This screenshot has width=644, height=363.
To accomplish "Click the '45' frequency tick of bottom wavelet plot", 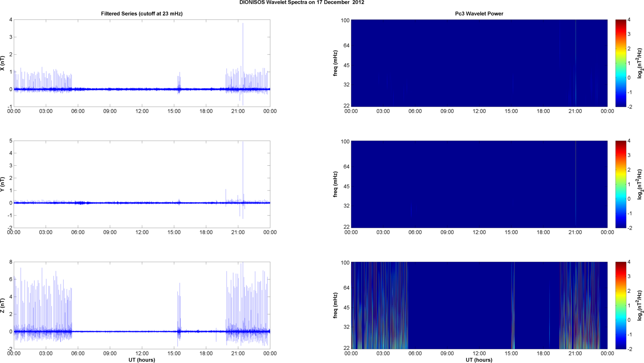I will tap(346, 308).
